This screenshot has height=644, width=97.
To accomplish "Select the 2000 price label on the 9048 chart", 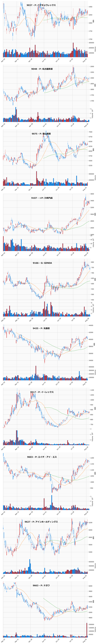I will tap(92, 67).
